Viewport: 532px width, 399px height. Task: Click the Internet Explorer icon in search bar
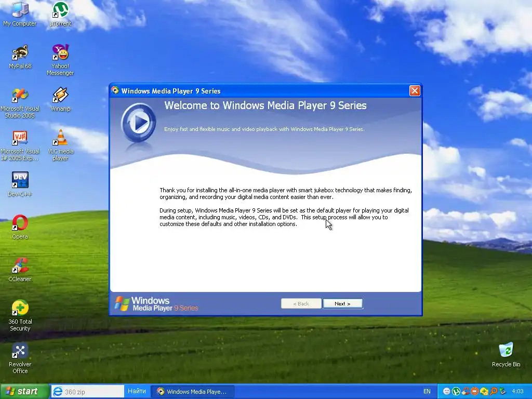tap(58, 391)
